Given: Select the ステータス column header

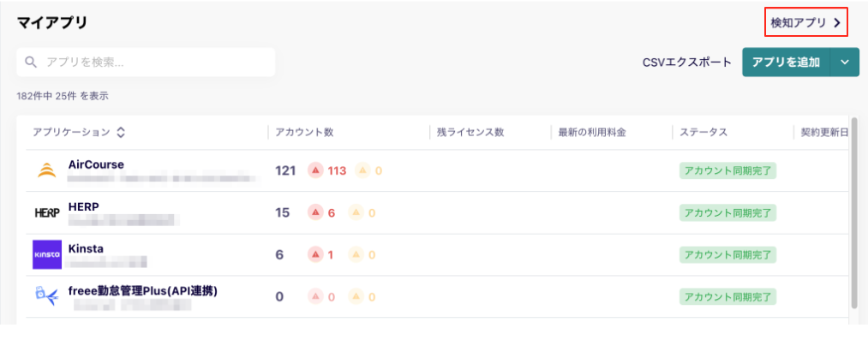Looking at the screenshot, I should [x=703, y=133].
